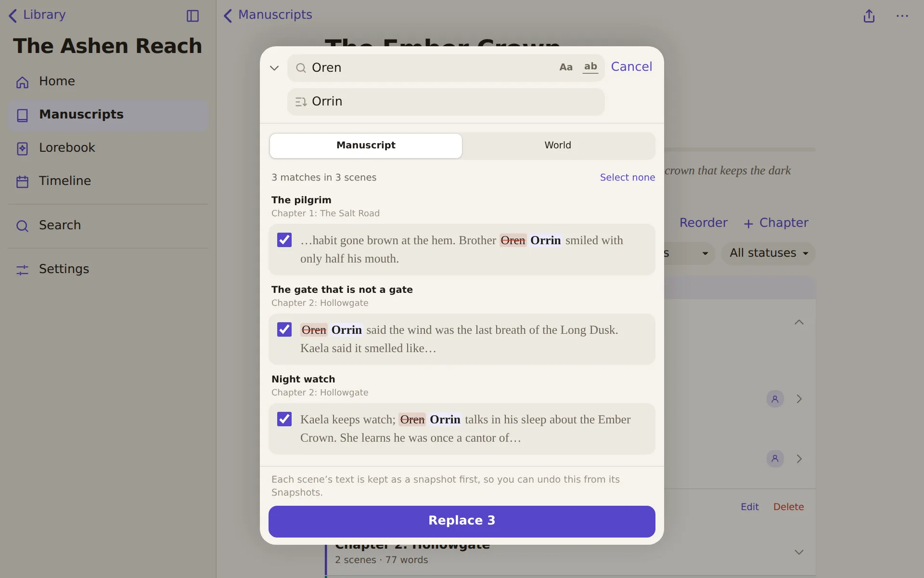Open Lorebook in sidebar

click(108, 148)
